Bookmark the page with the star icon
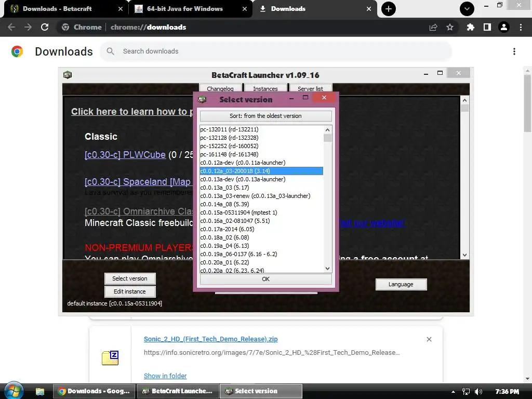 (x=450, y=27)
